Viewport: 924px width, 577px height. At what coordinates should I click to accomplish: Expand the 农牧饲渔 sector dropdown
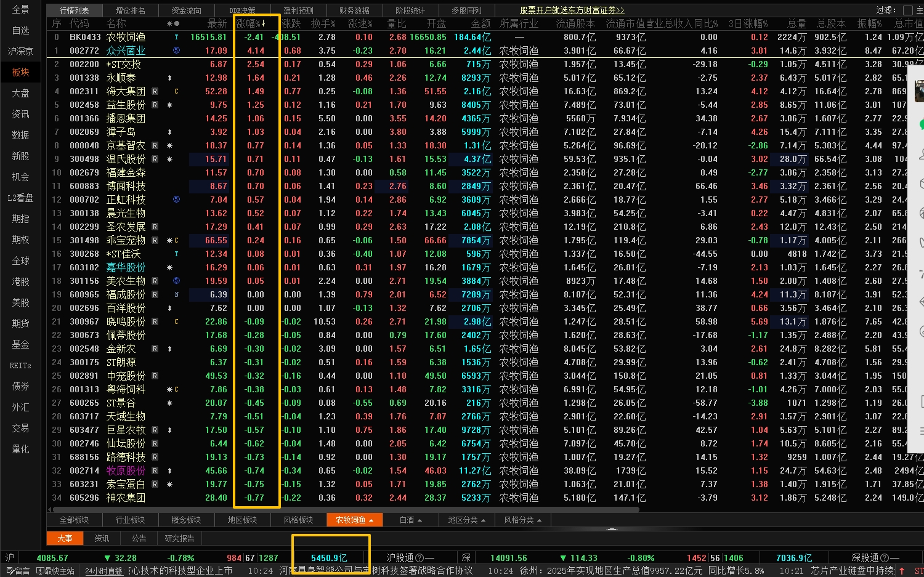371,520
